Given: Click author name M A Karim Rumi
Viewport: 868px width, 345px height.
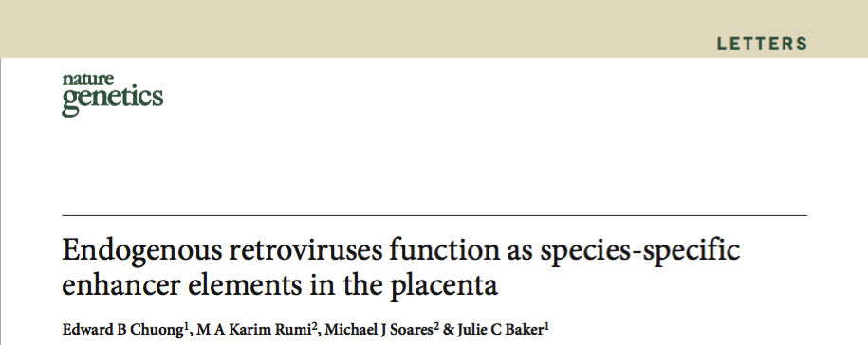Looking at the screenshot, I should coord(254,330).
